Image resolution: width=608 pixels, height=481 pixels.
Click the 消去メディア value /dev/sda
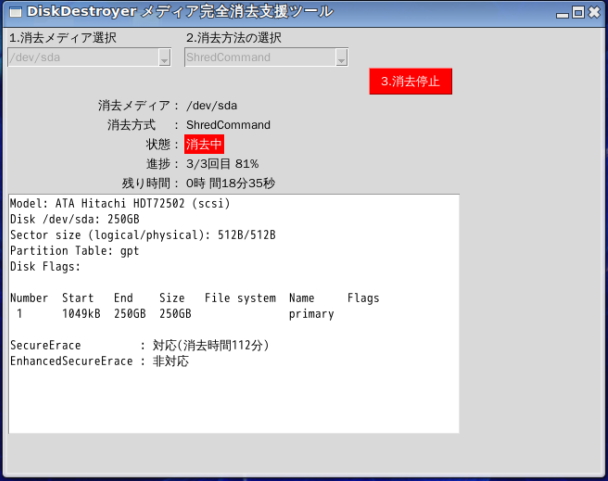coord(211,106)
